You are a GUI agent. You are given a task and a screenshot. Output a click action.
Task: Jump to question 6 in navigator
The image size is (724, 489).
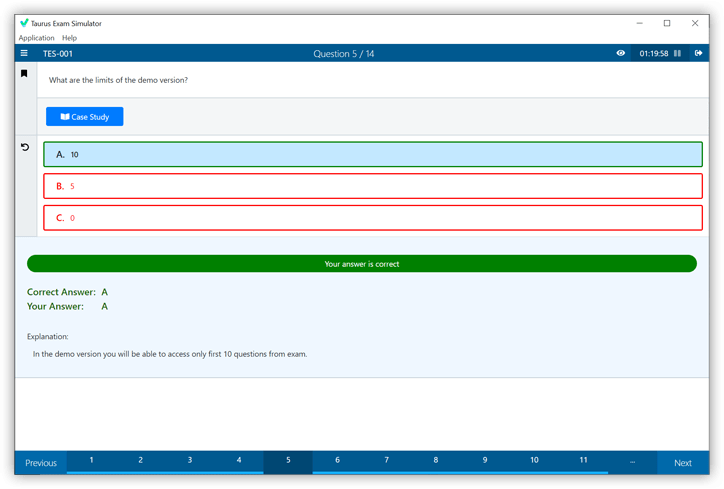(x=337, y=462)
